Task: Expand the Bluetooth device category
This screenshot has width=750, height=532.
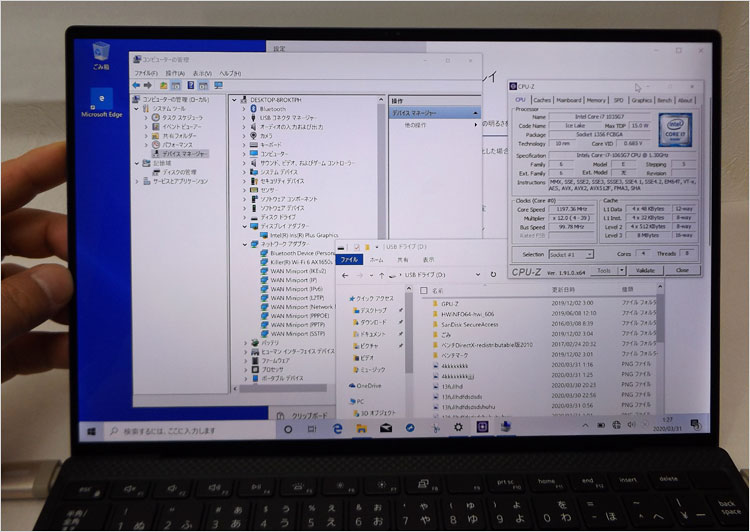Action: point(243,108)
